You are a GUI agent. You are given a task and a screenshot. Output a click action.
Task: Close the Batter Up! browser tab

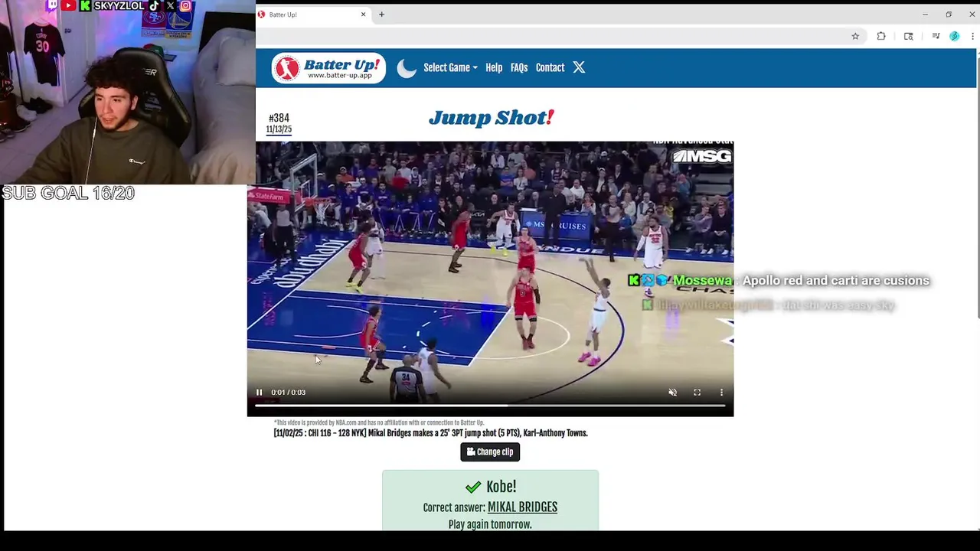click(x=363, y=15)
